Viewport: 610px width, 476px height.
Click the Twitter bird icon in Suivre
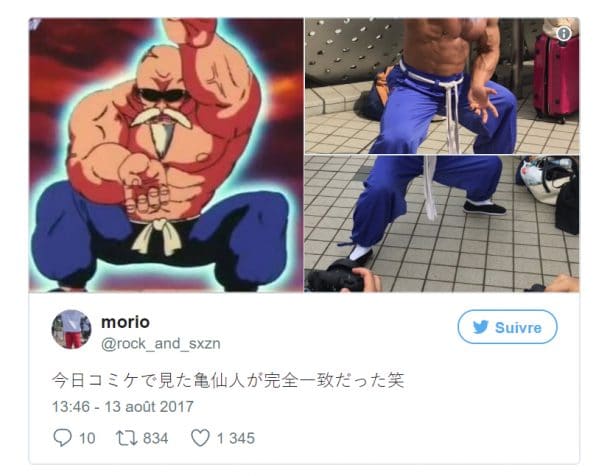[x=480, y=327]
